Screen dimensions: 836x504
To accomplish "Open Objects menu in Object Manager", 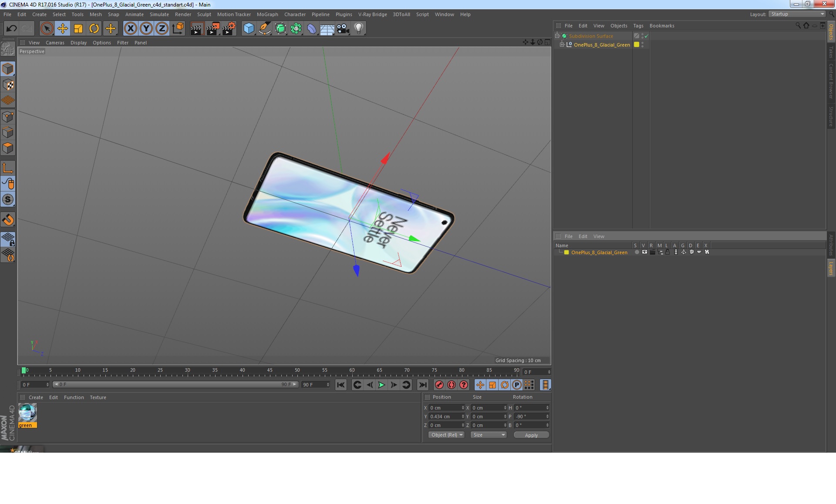I will tap(619, 26).
